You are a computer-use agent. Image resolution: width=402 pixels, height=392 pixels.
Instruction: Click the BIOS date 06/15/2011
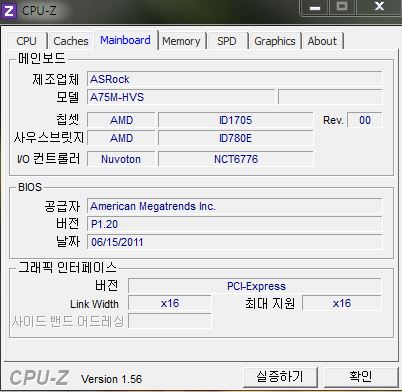[235, 242]
